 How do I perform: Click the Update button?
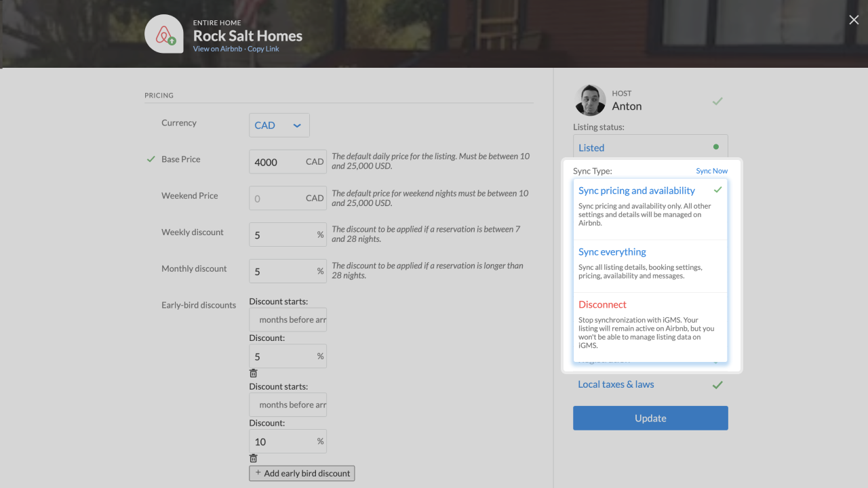650,418
